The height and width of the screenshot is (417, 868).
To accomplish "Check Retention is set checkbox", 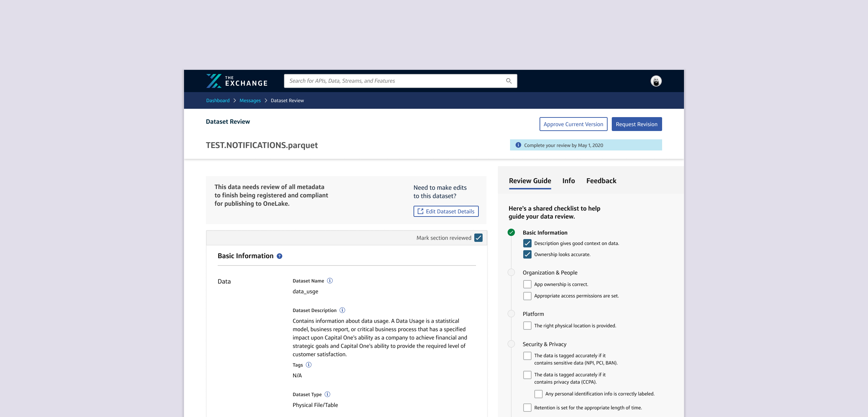I will tap(527, 408).
